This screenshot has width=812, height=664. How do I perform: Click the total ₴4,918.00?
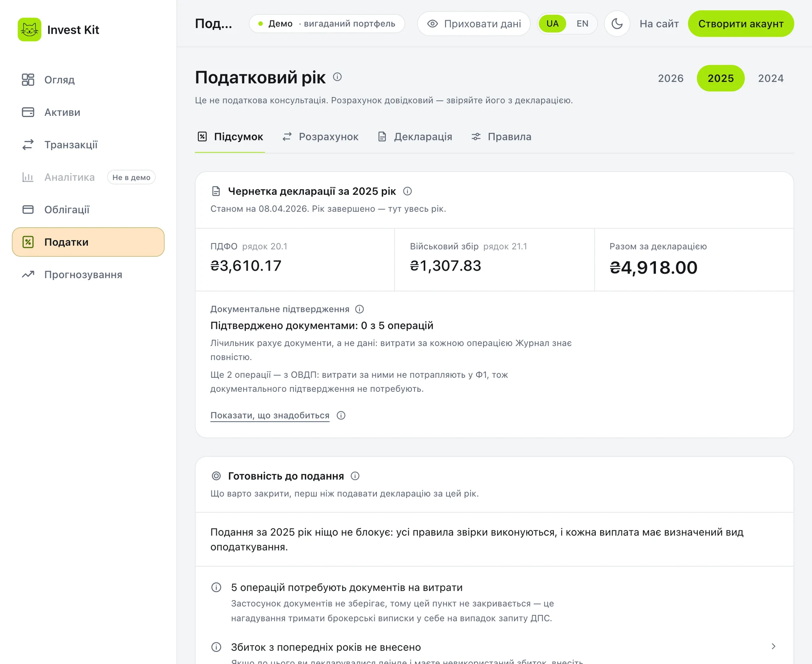(x=653, y=268)
